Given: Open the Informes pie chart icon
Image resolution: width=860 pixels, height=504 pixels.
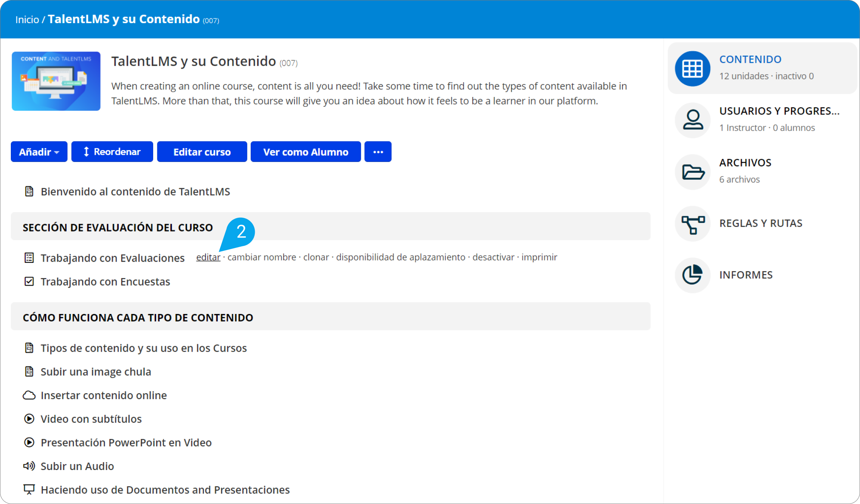Looking at the screenshot, I should coord(692,275).
